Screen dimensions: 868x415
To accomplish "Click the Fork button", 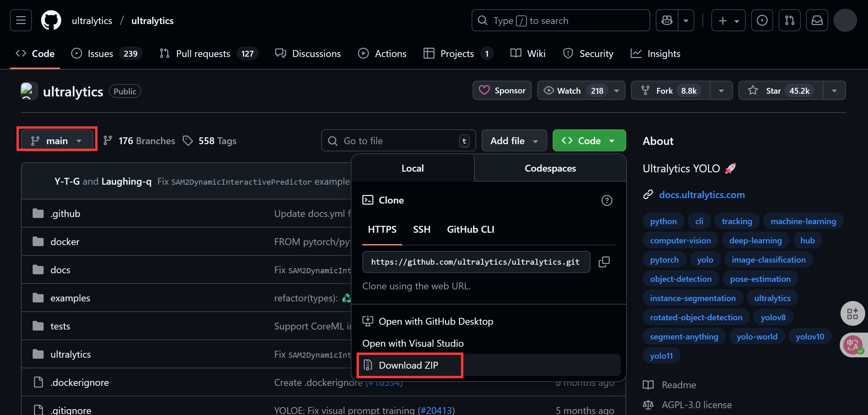I will 670,91.
